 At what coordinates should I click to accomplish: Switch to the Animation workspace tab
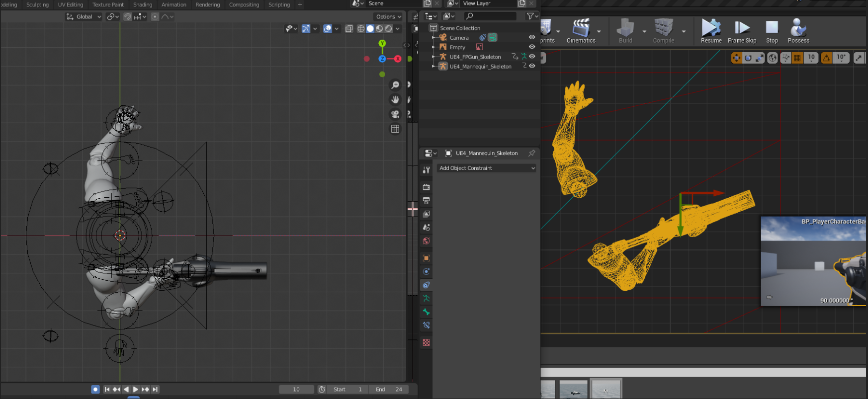tap(174, 5)
